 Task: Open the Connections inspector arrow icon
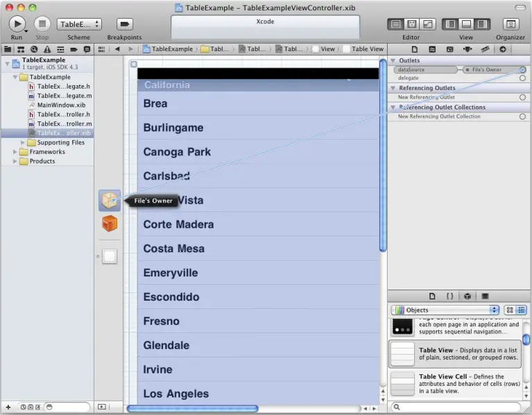[503, 49]
